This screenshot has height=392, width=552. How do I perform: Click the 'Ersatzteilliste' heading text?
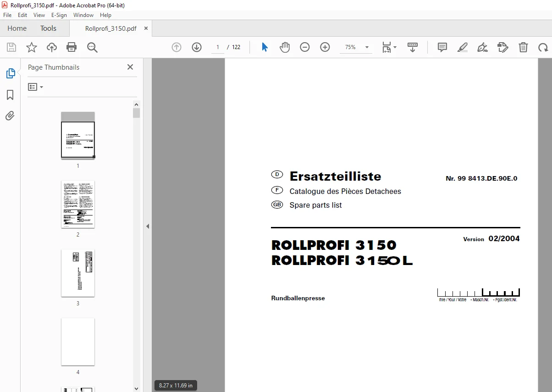coord(335,176)
